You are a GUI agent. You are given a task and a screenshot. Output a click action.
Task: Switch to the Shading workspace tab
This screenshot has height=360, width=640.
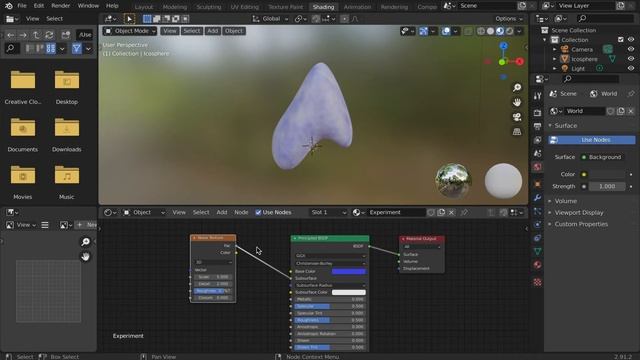coord(323,7)
